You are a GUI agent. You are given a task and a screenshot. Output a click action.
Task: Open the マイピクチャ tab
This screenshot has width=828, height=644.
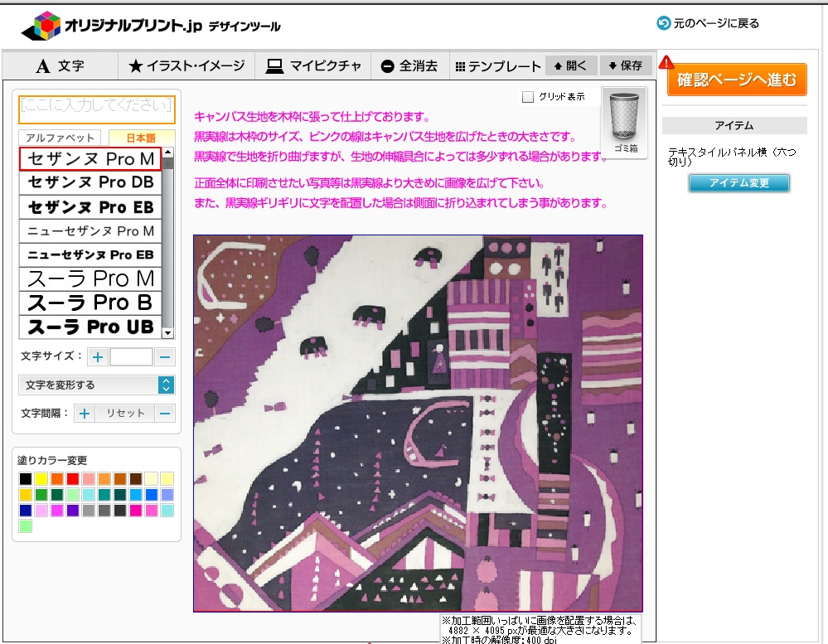point(313,66)
